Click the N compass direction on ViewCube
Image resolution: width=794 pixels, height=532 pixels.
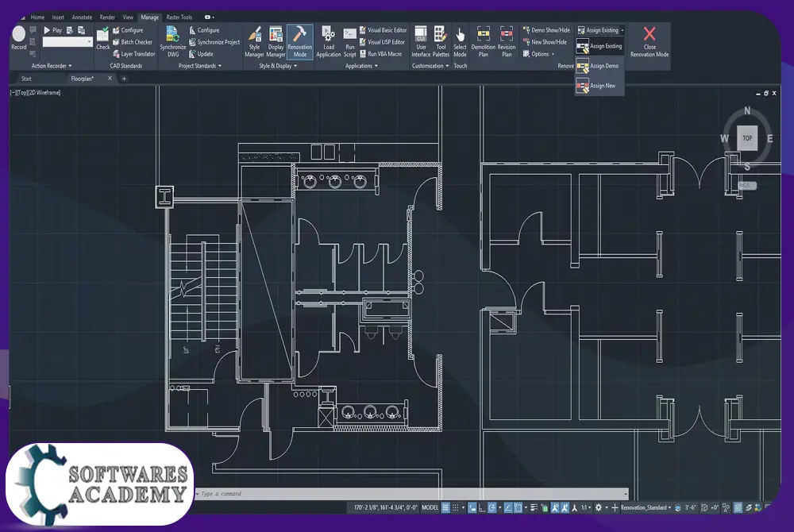[x=747, y=111]
